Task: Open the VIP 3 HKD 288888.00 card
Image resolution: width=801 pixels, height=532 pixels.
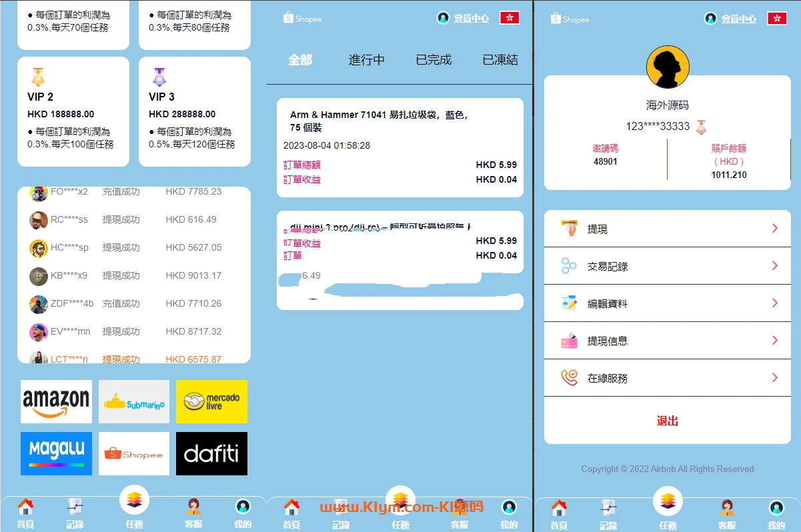Action: click(x=195, y=111)
